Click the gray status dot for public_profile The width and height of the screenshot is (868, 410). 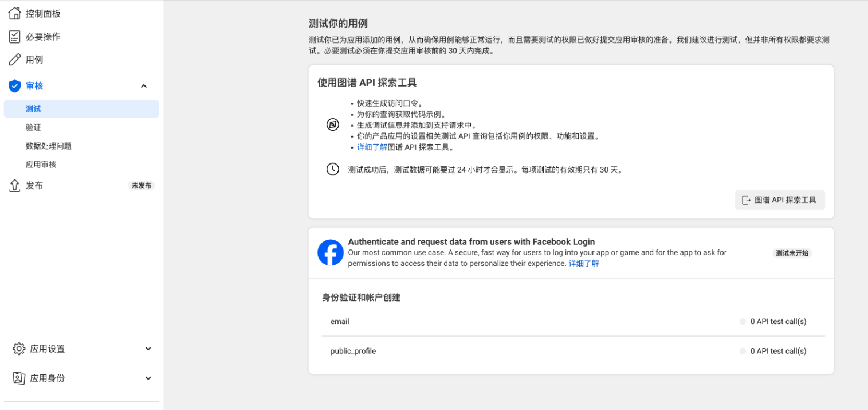(x=743, y=351)
